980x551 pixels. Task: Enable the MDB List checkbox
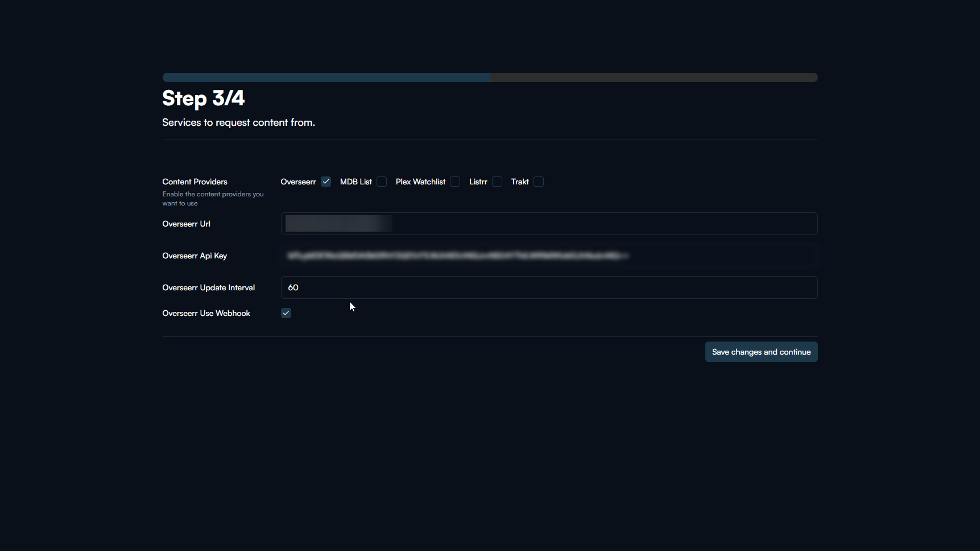tap(382, 182)
